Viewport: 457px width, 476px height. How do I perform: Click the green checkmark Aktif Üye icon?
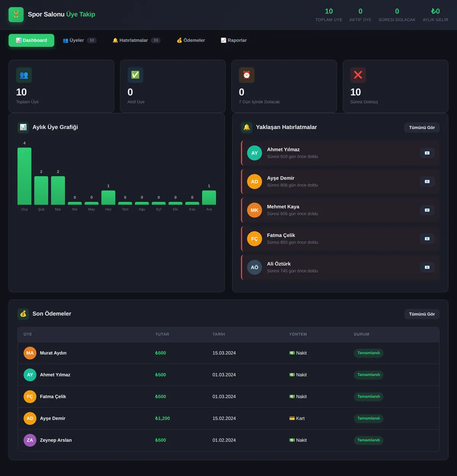(135, 75)
